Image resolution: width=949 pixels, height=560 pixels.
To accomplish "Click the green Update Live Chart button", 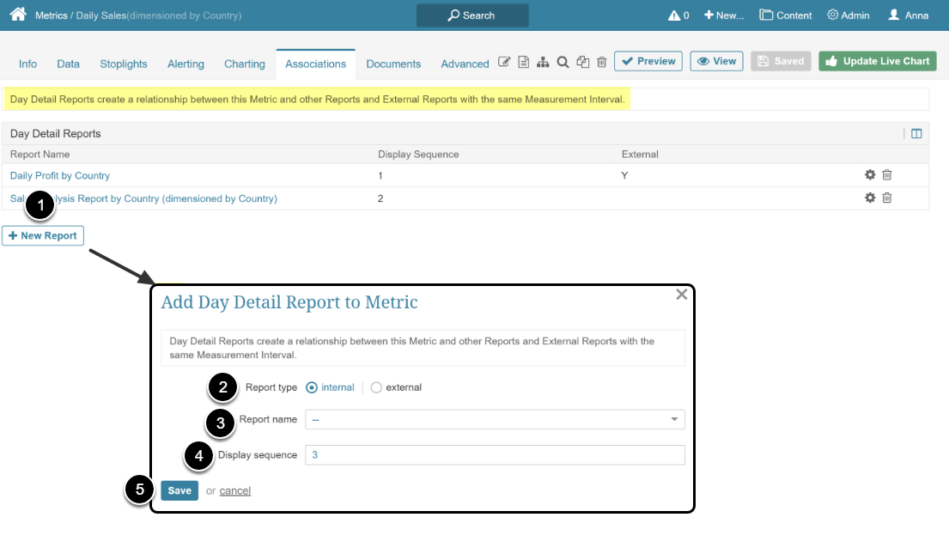I will [x=877, y=61].
